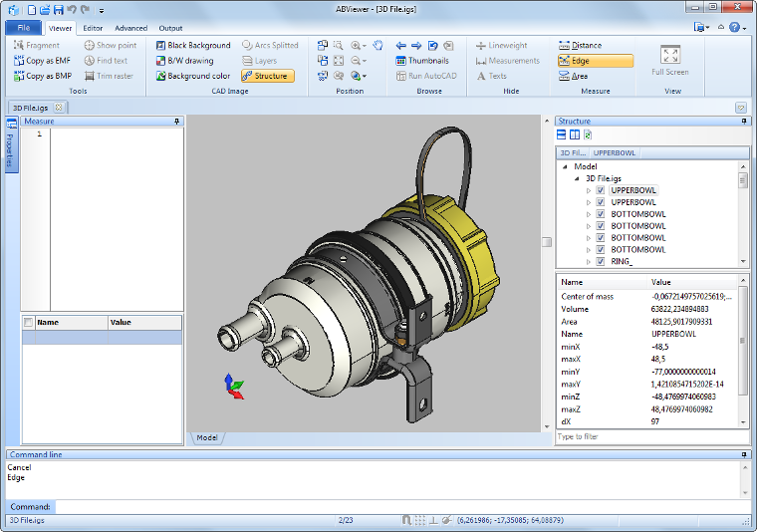Click Copy as EMF button
757x532 pixels.
pyautogui.click(x=43, y=61)
